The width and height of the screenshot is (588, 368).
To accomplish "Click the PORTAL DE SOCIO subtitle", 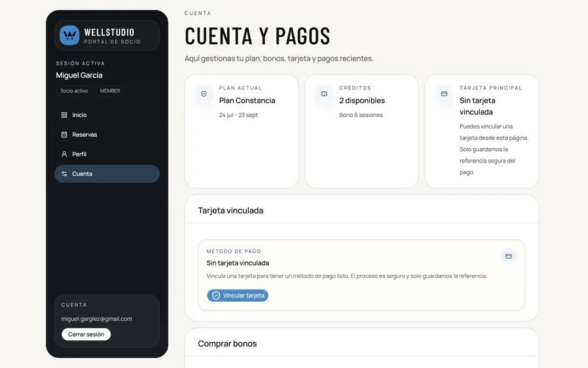I will point(112,42).
